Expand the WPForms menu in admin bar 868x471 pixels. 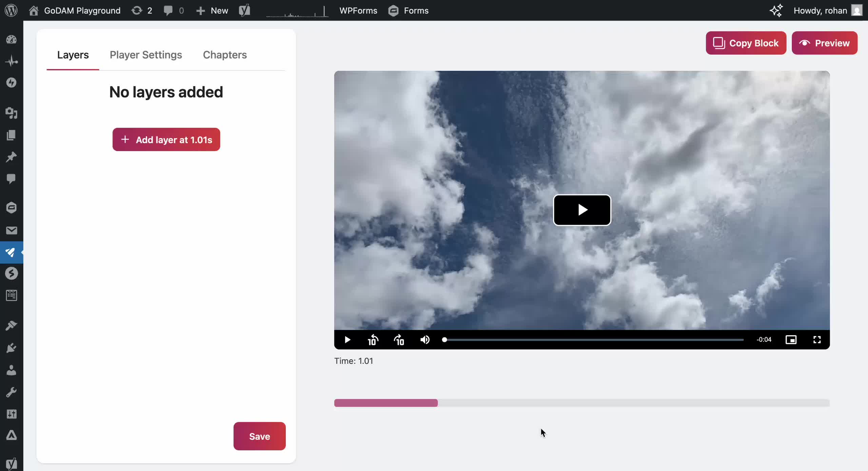point(358,11)
